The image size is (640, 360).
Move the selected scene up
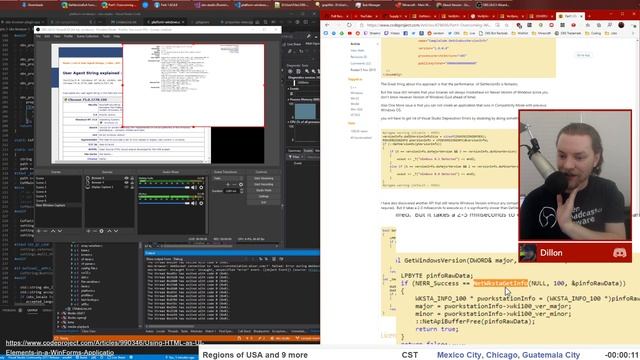(53, 231)
